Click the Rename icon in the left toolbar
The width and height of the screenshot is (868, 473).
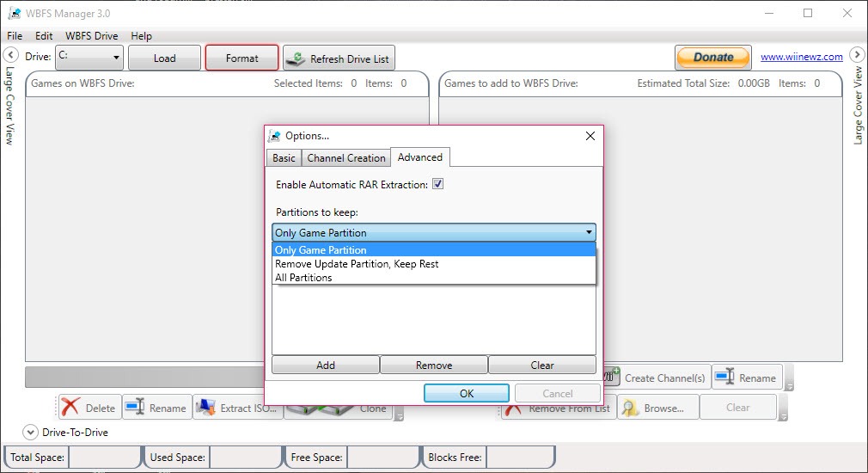[135, 408]
